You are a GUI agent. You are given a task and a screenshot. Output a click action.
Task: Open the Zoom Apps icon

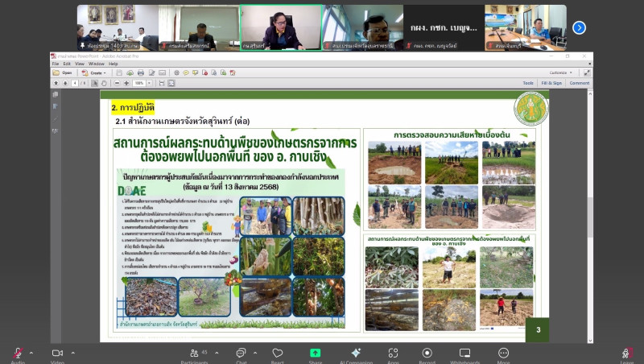393,354
